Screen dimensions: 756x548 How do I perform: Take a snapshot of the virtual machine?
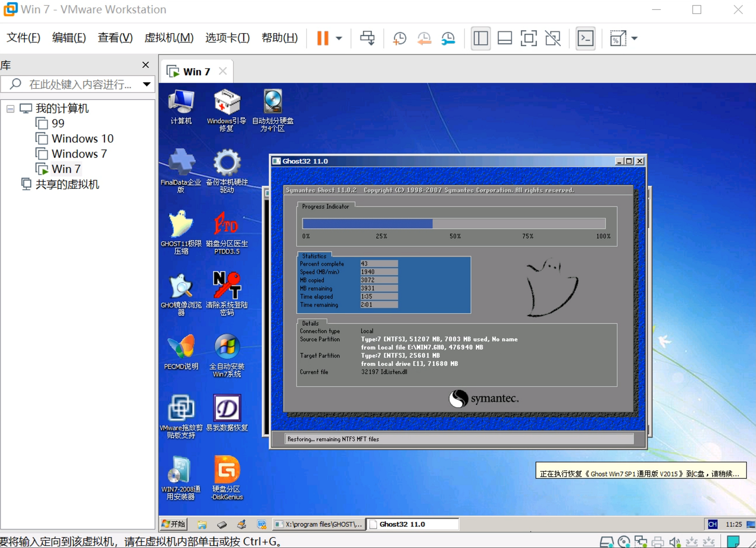coord(399,38)
